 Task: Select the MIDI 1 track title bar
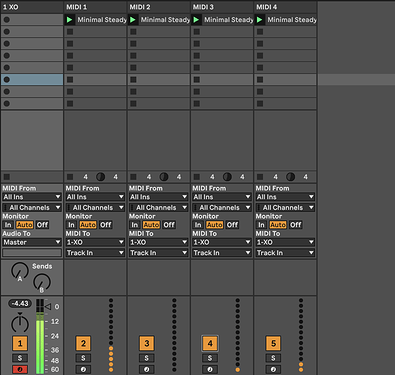(x=95, y=7)
